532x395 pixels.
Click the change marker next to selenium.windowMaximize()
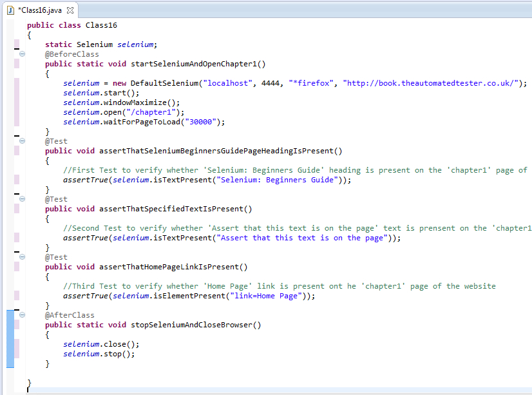coord(16,102)
